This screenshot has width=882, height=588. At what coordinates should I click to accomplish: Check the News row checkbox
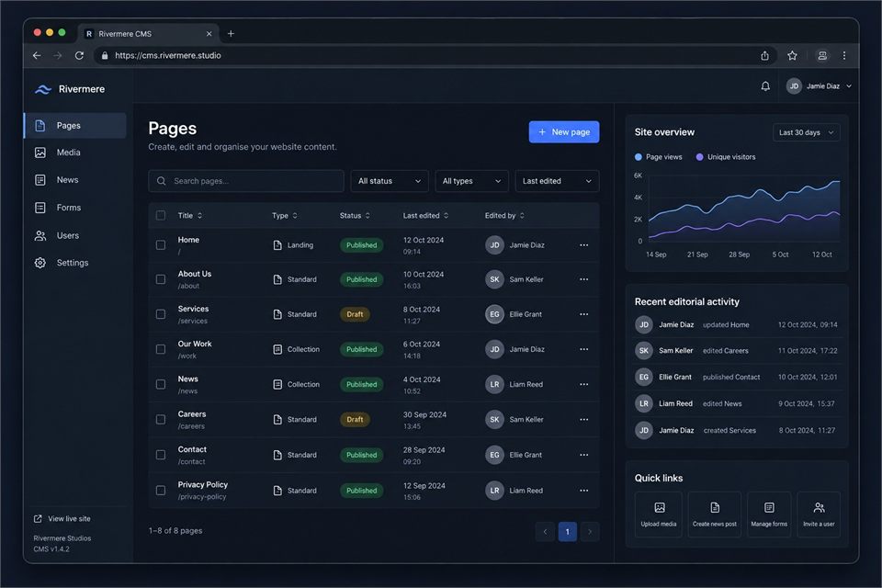(161, 384)
